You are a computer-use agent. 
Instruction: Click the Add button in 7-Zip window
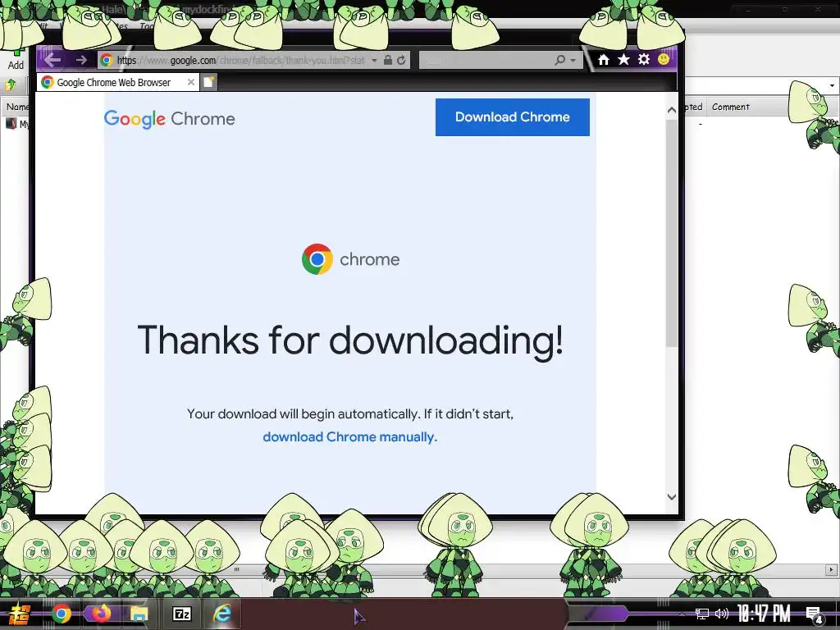pos(16,59)
